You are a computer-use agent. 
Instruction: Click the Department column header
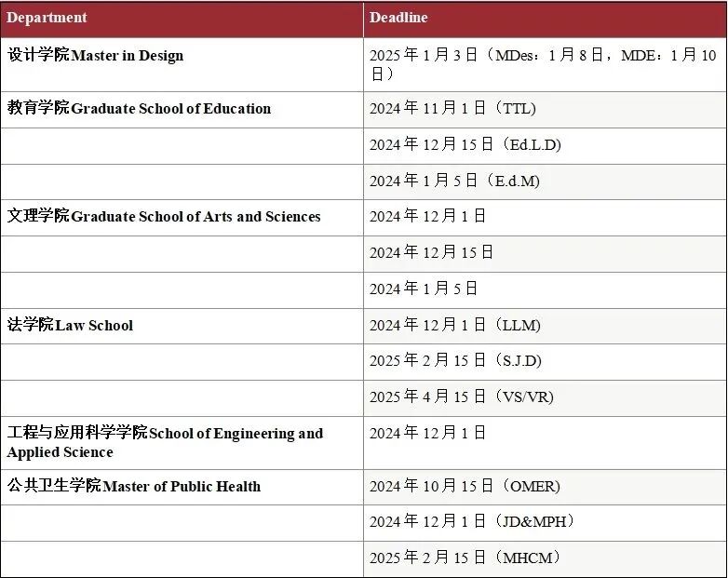point(182,19)
